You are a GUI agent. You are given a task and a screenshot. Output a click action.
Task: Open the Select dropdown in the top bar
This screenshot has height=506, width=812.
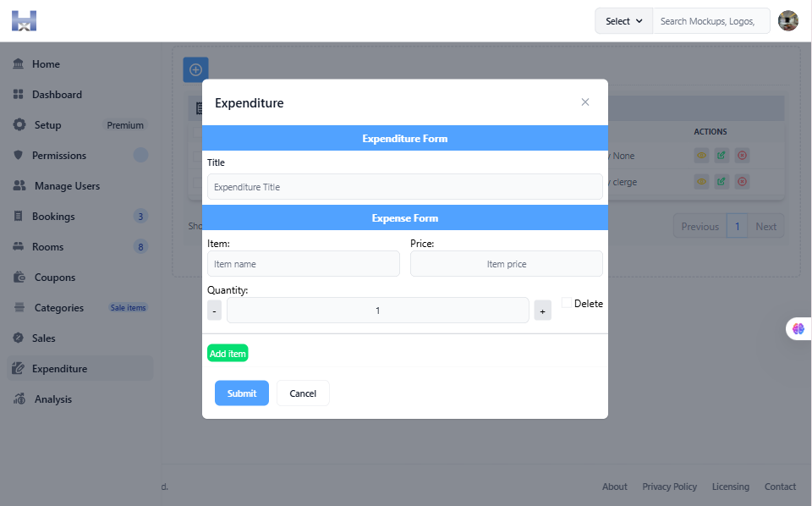click(623, 20)
